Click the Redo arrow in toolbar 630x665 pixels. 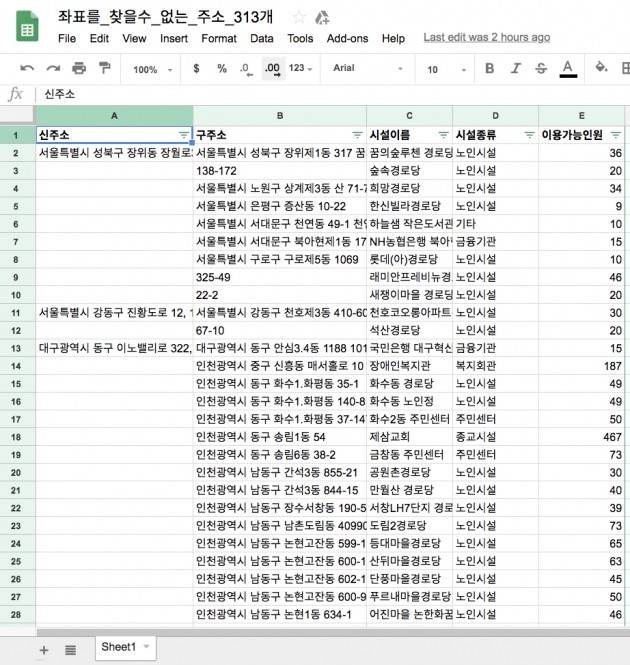(53, 69)
